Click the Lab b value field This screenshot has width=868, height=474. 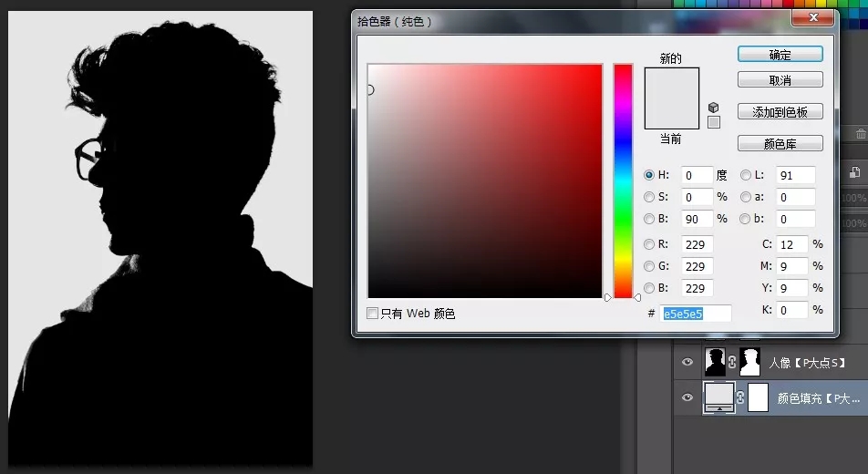[x=795, y=219]
